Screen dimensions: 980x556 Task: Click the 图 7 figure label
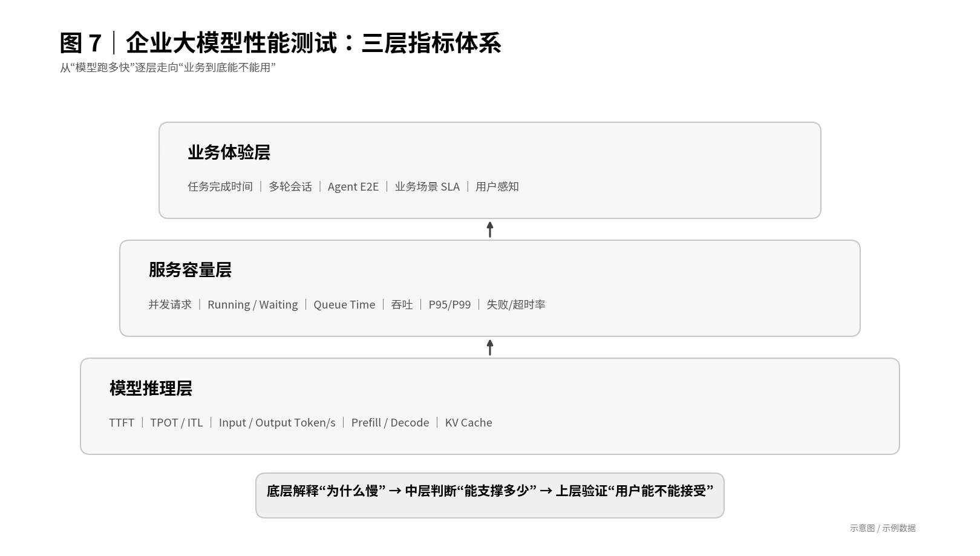(80, 43)
